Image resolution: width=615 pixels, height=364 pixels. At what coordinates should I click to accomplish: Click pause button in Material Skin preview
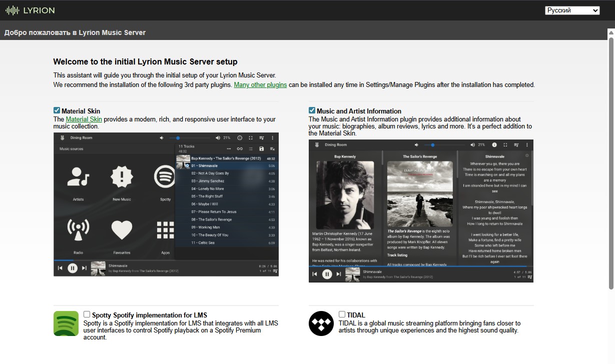73,268
